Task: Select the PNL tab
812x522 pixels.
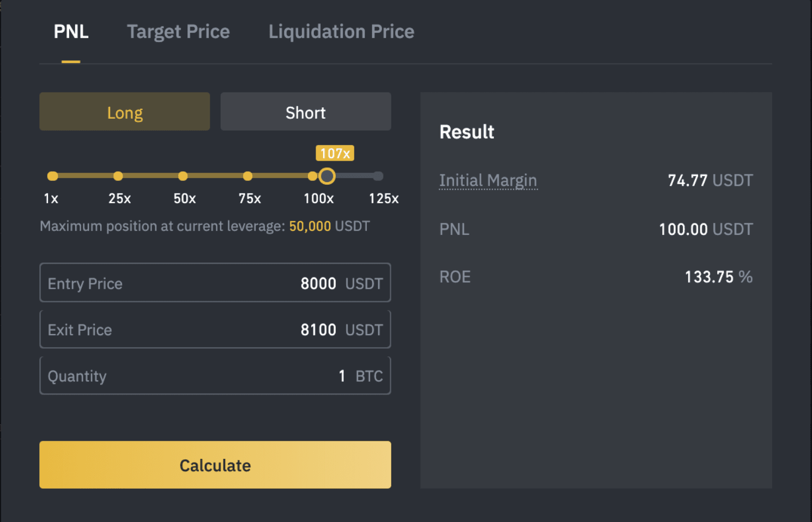Action: [x=71, y=32]
